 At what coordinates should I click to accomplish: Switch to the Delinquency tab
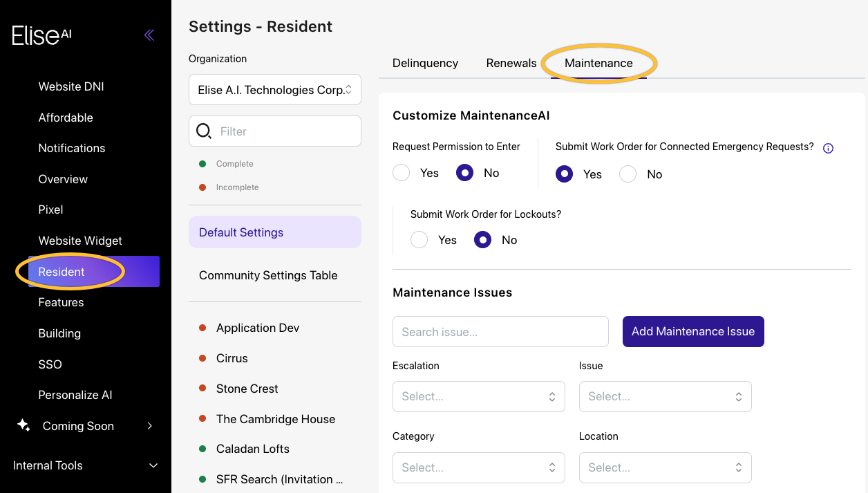tap(426, 63)
